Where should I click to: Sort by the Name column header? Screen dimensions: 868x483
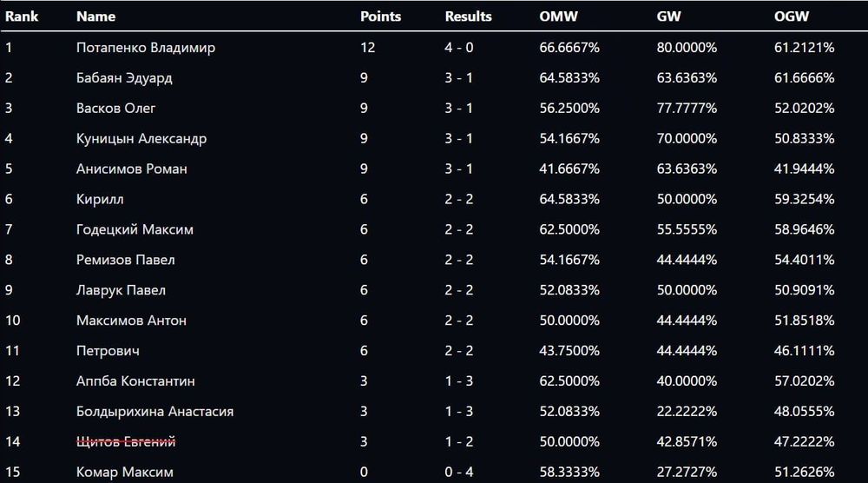pos(95,17)
